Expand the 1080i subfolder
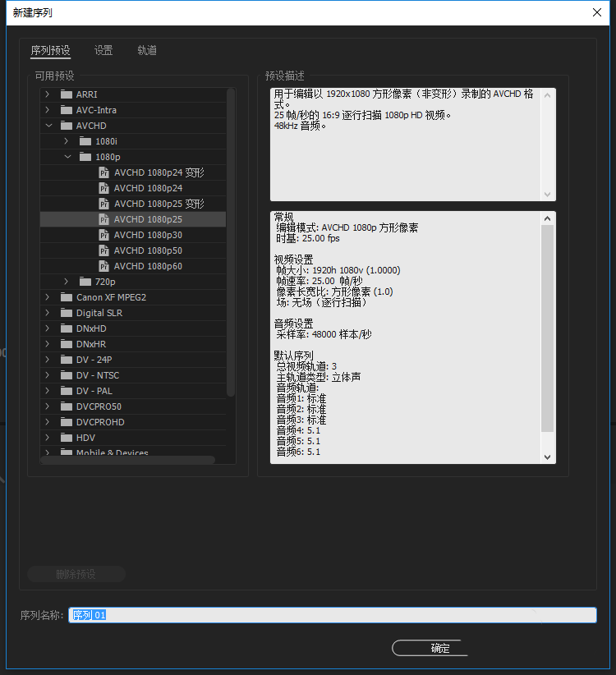Image resolution: width=616 pixels, height=675 pixels. coord(67,141)
